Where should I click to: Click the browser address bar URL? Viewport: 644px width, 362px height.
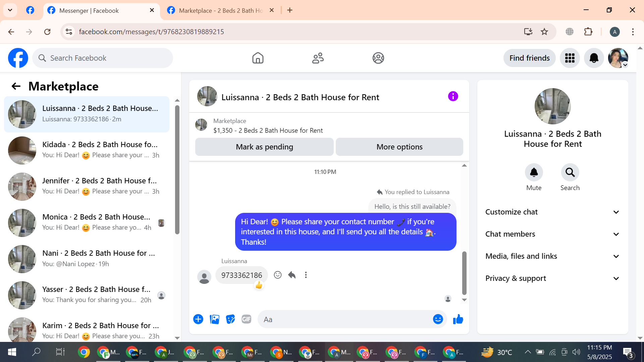(x=151, y=32)
